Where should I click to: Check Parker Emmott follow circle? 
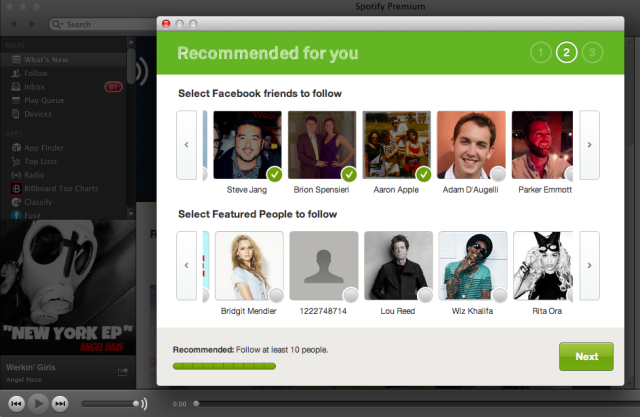point(569,175)
